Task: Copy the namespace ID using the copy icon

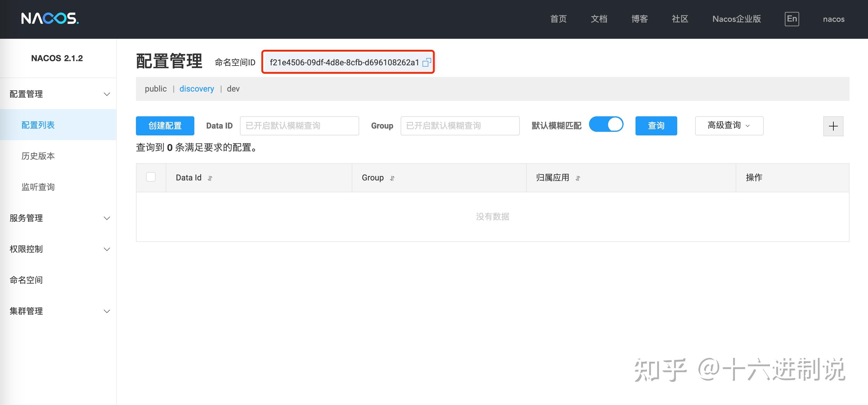Action: (x=427, y=62)
